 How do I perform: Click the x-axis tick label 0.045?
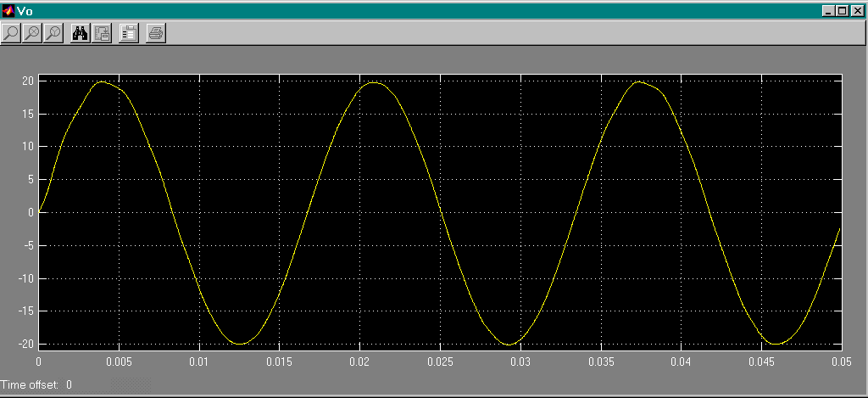point(761,362)
